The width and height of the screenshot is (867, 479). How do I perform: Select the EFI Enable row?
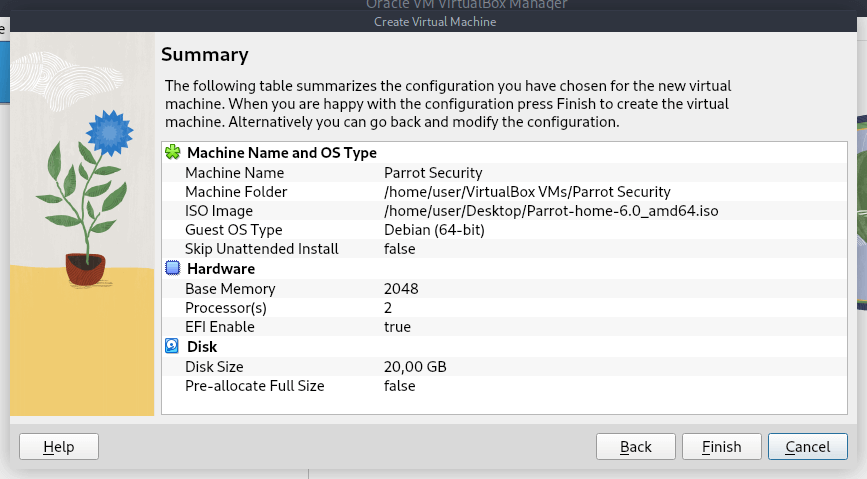220,327
